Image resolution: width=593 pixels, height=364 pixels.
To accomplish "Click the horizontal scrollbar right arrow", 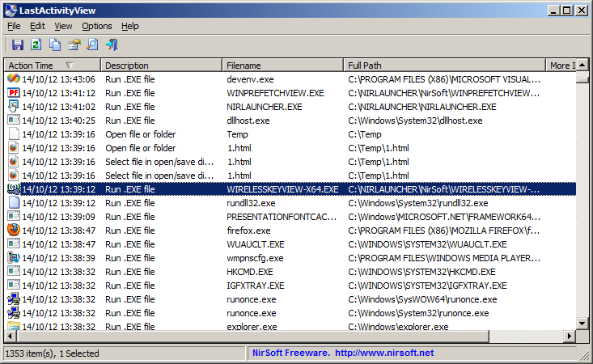I will click(x=569, y=336).
